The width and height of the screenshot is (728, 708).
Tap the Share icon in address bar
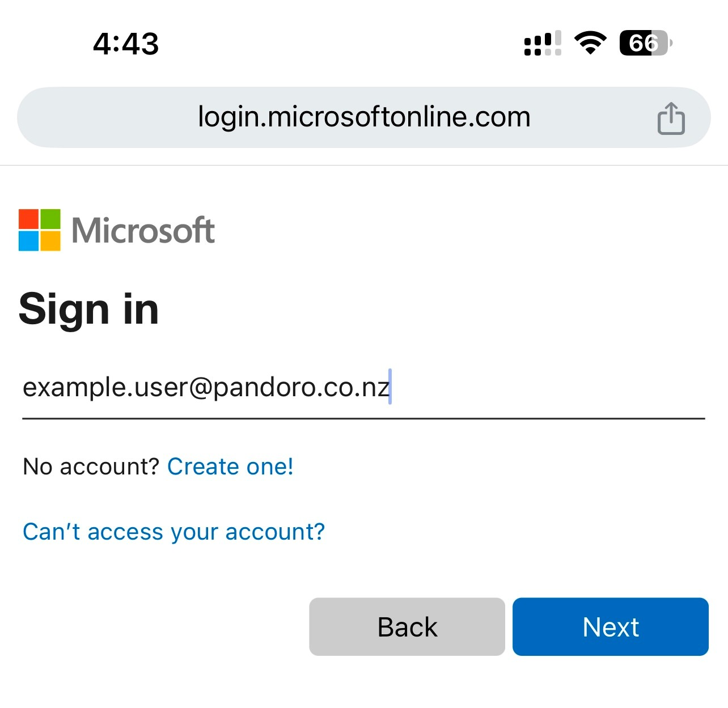671,118
